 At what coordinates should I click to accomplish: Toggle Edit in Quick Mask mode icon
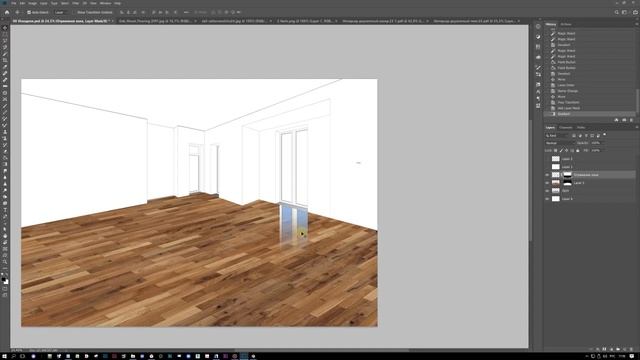5,289
